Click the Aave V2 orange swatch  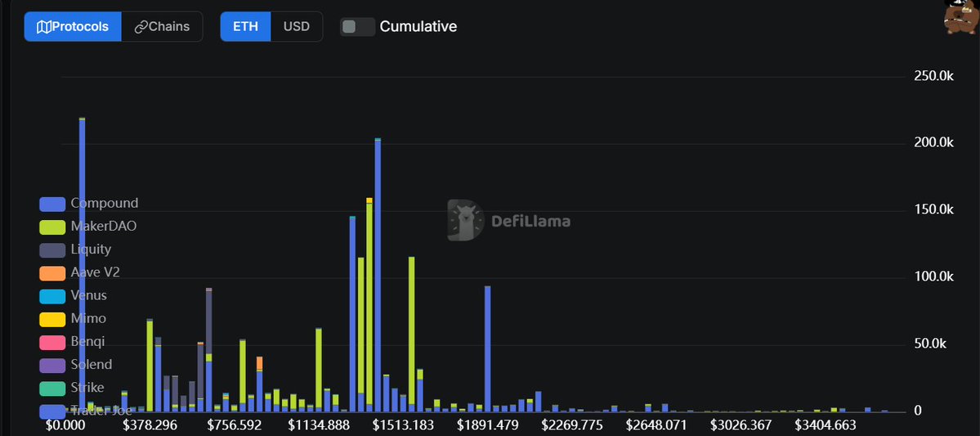52,273
